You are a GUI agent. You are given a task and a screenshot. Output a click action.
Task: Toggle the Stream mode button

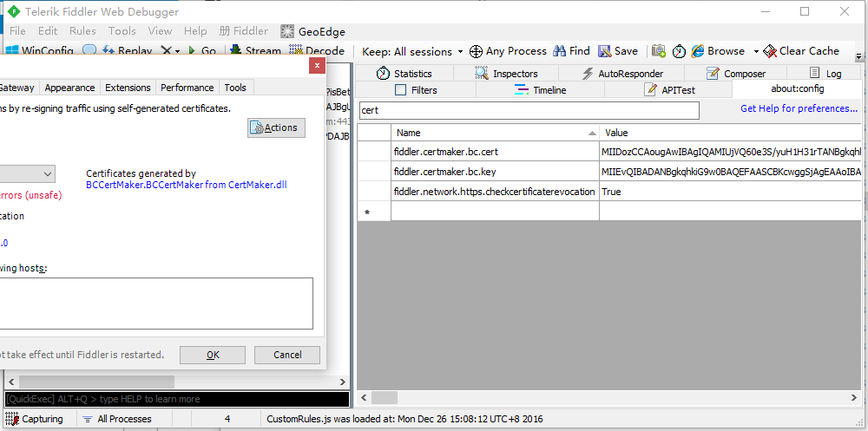tap(256, 51)
